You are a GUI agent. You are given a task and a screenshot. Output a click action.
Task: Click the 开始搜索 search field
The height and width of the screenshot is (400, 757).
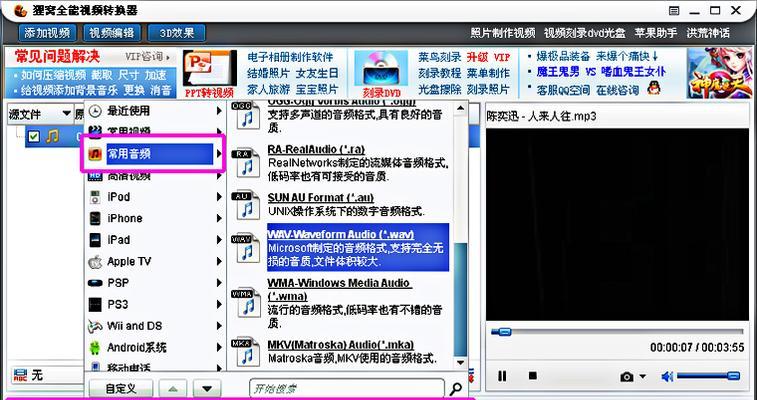347,389
